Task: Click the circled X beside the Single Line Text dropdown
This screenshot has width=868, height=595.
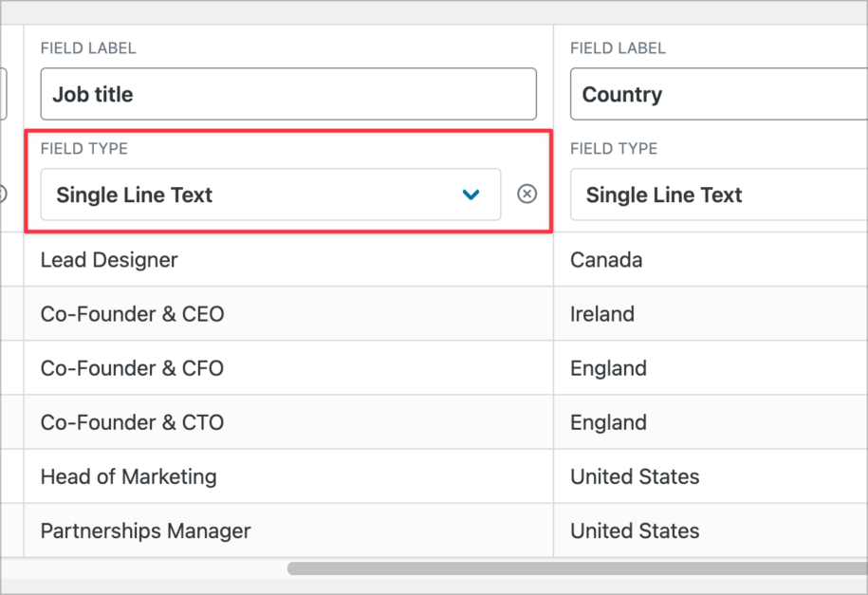Action: [x=527, y=194]
